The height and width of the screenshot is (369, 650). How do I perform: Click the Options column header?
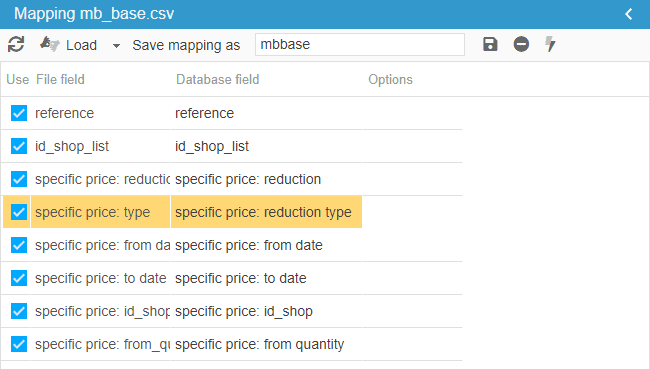[390, 79]
